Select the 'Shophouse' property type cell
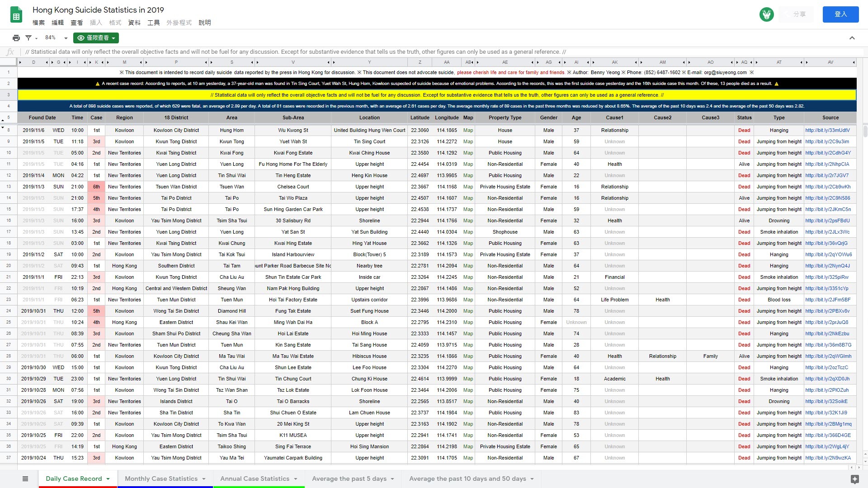868x488 pixels. tap(505, 232)
